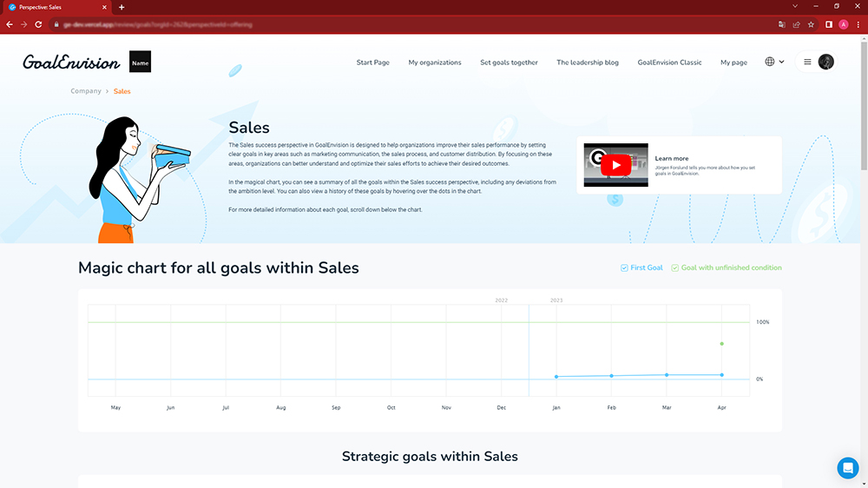Click the Company breadcrumb link
The width and height of the screenshot is (868, 488).
(86, 91)
